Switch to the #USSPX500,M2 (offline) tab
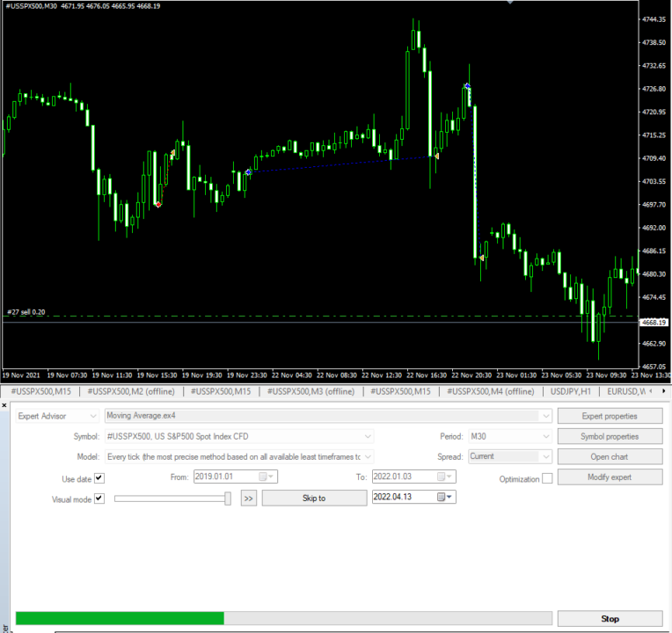Image resolution: width=672 pixels, height=633 pixels. (131, 391)
